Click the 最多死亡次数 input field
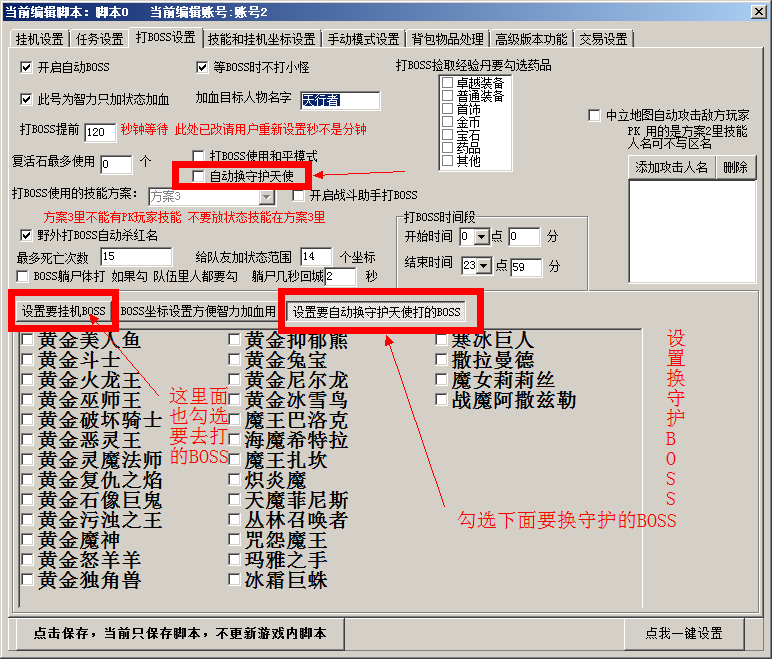This screenshot has height=659, width=772. pyautogui.click(x=136, y=257)
